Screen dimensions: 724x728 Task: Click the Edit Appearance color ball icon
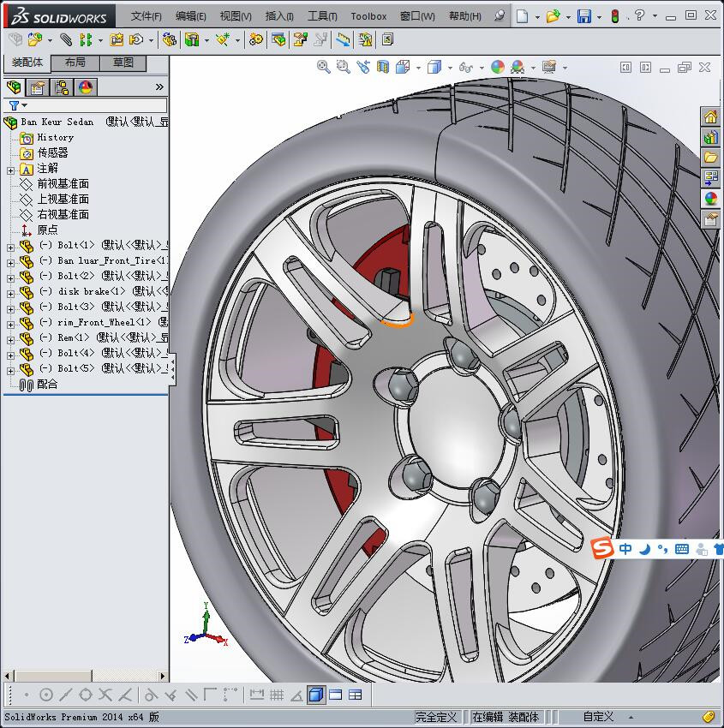pyautogui.click(x=497, y=68)
